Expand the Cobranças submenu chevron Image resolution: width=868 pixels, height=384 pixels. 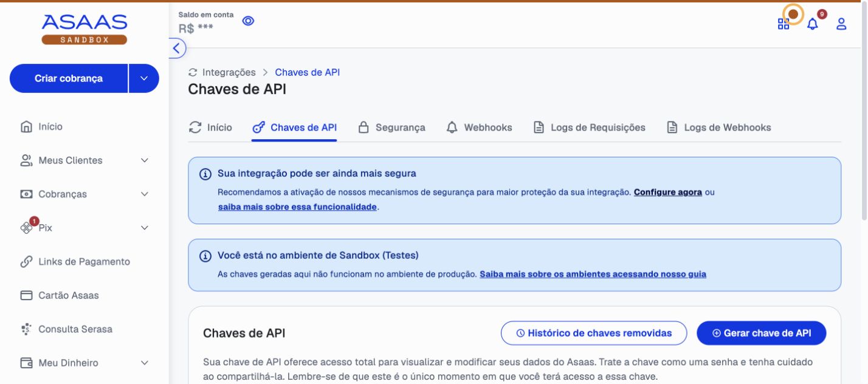[x=145, y=194]
